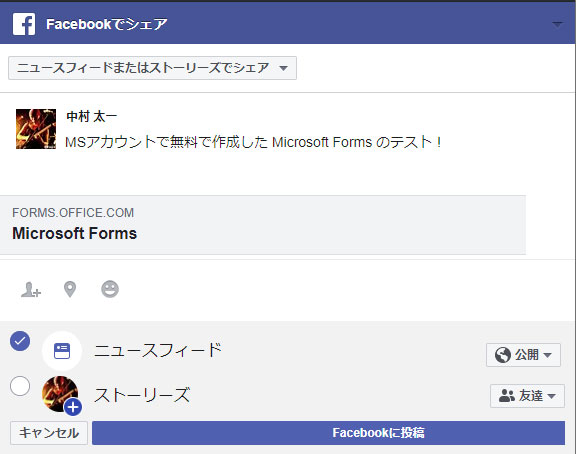The width and height of the screenshot is (576, 454).
Task: Add feeling with the smiley icon
Action: pyautogui.click(x=110, y=289)
